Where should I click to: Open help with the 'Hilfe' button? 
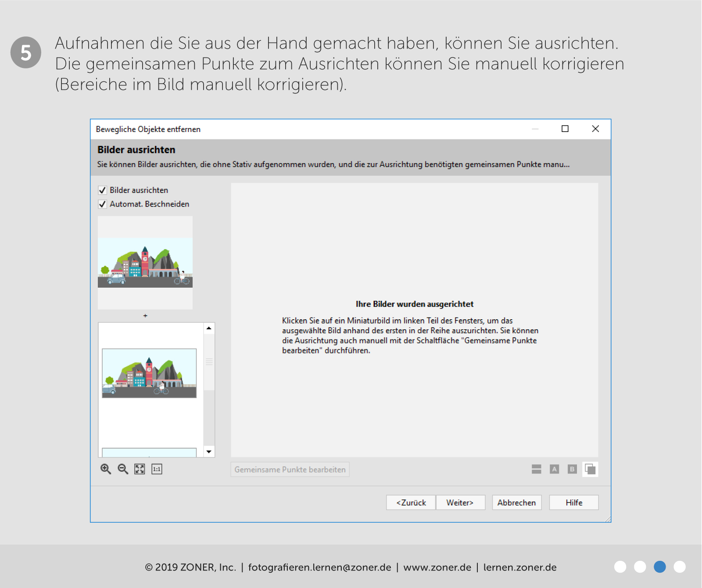tap(573, 502)
